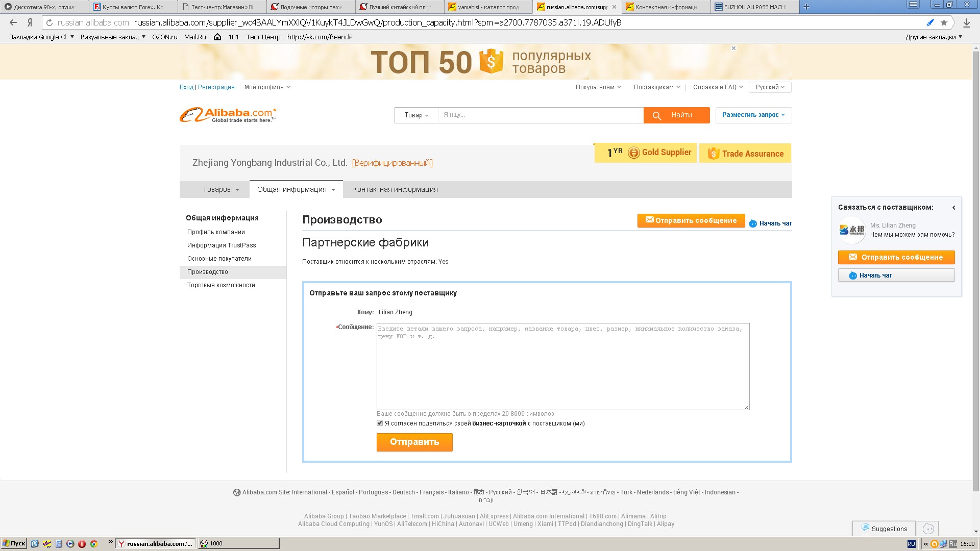This screenshot has height=551, width=980.
Task: Open the Контактная информация tab
Action: coord(395,189)
